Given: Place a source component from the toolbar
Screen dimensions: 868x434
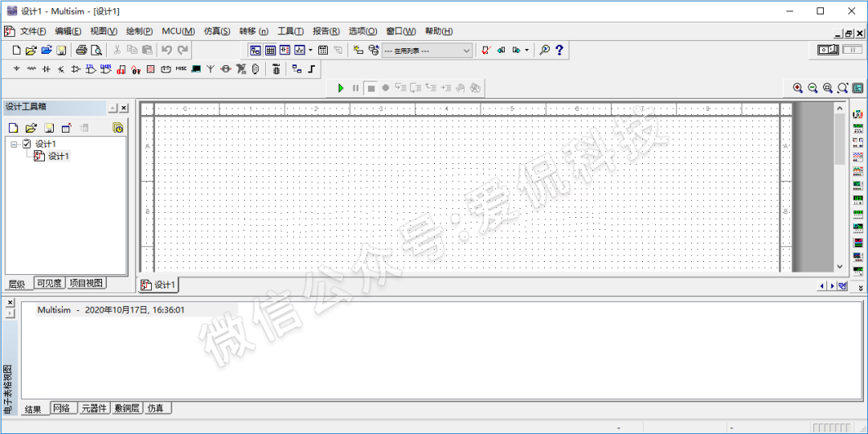Looking at the screenshot, I should [17, 69].
